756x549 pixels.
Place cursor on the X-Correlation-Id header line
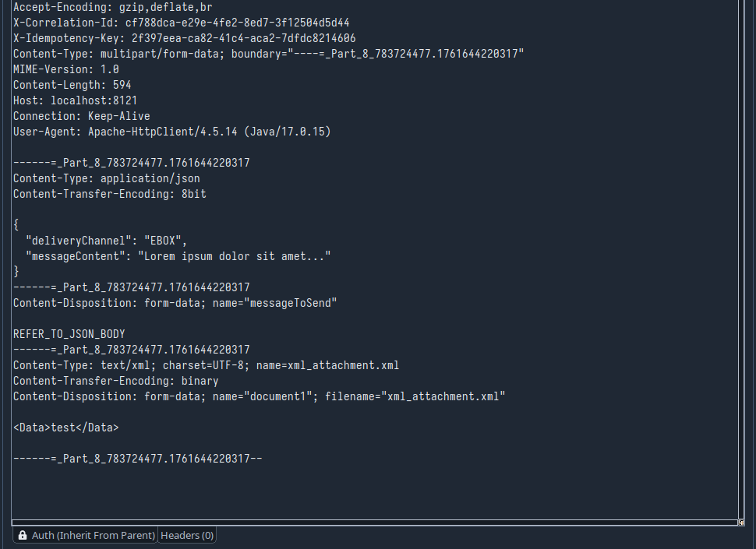(x=181, y=23)
